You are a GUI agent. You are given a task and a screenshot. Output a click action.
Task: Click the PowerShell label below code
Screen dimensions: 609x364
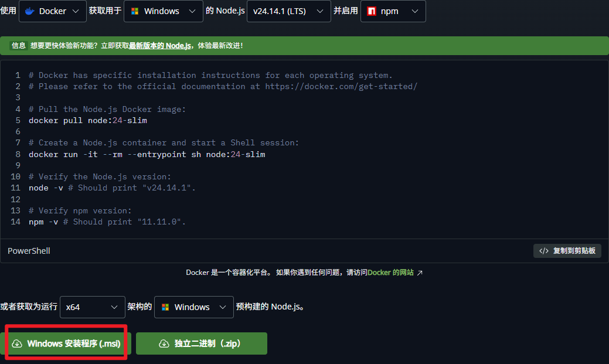tap(29, 251)
